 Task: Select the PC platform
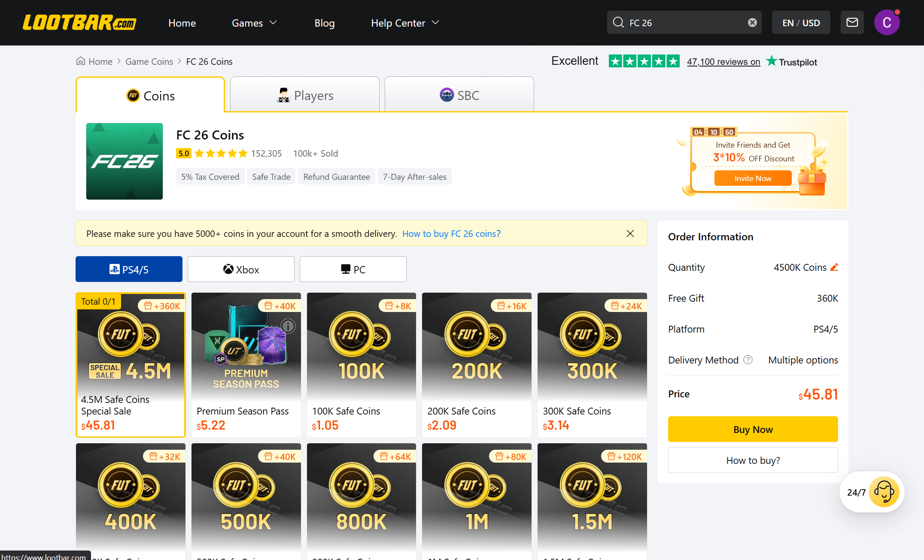(x=353, y=269)
